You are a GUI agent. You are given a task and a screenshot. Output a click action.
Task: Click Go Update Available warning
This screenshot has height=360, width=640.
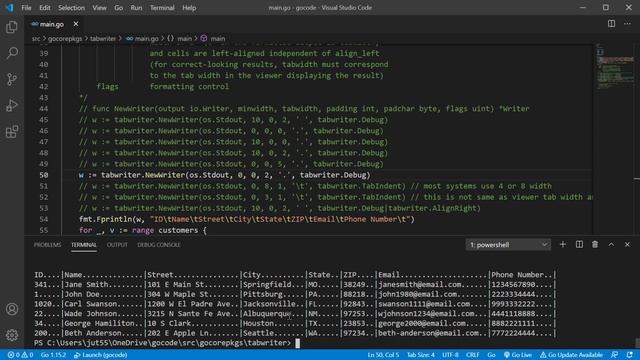click(x=571, y=355)
